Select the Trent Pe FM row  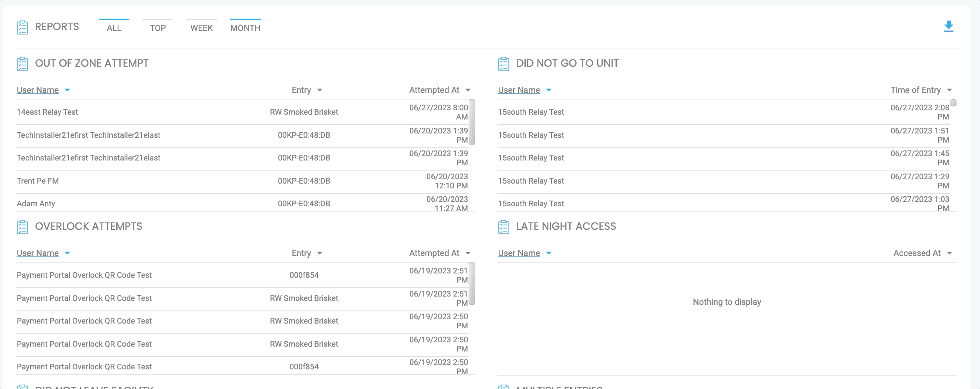[38, 181]
